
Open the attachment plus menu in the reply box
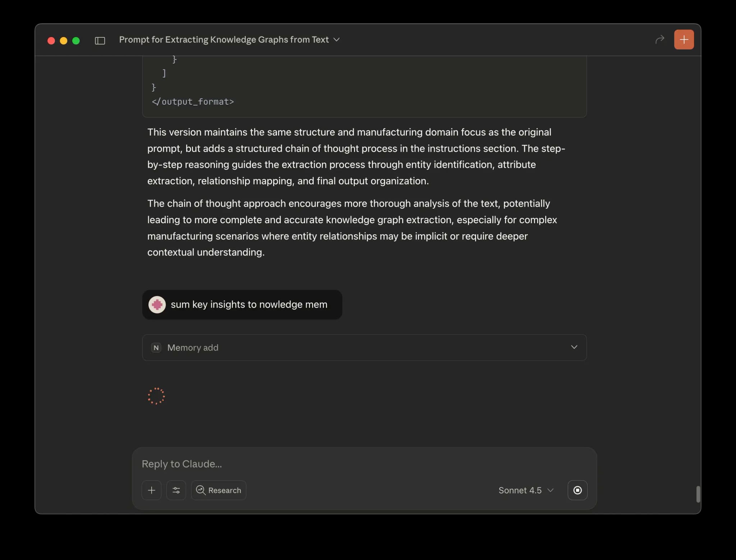tap(151, 490)
